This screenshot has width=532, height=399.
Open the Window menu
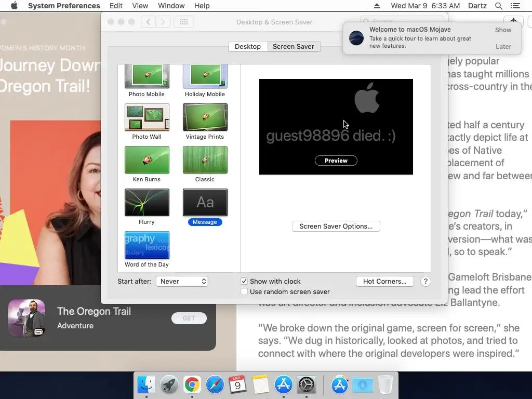pyautogui.click(x=171, y=6)
